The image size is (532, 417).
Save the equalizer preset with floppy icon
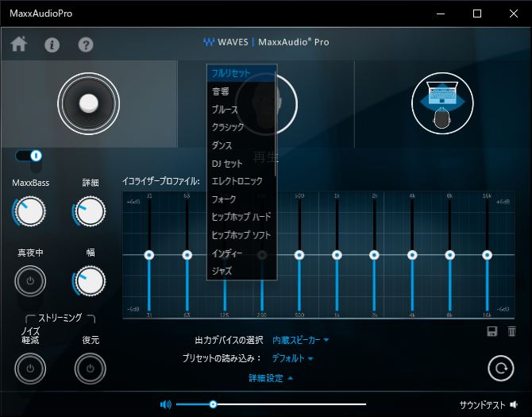point(492,331)
